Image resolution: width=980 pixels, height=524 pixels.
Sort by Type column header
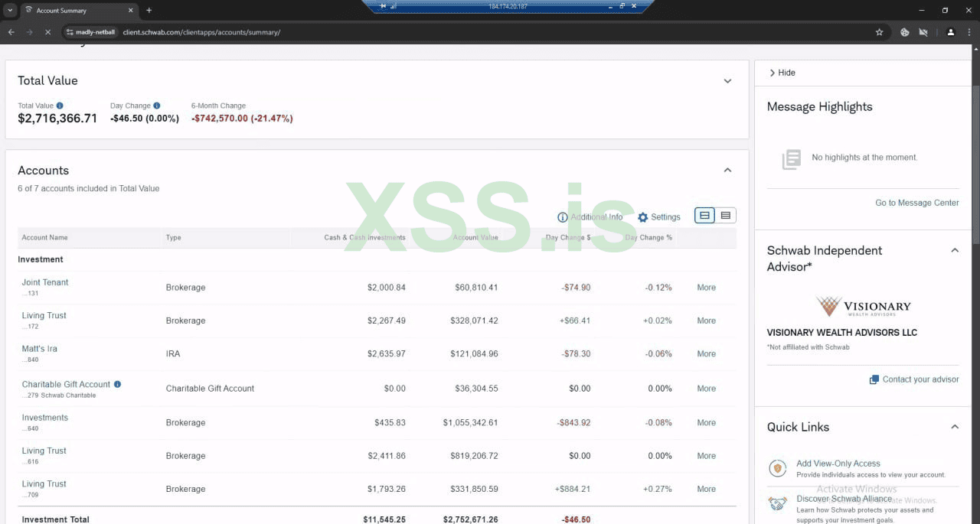click(174, 237)
